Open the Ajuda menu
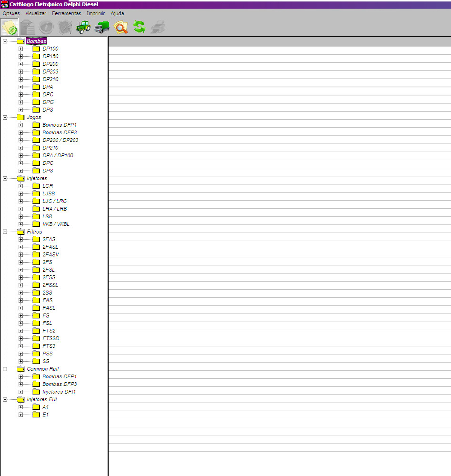Viewport: 451px width, 476px height. coord(117,13)
